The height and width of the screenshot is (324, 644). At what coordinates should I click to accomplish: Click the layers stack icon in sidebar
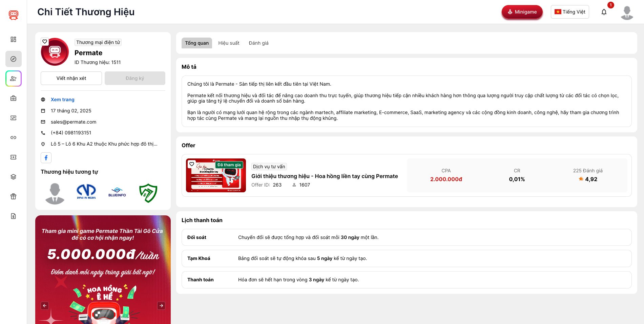click(14, 177)
